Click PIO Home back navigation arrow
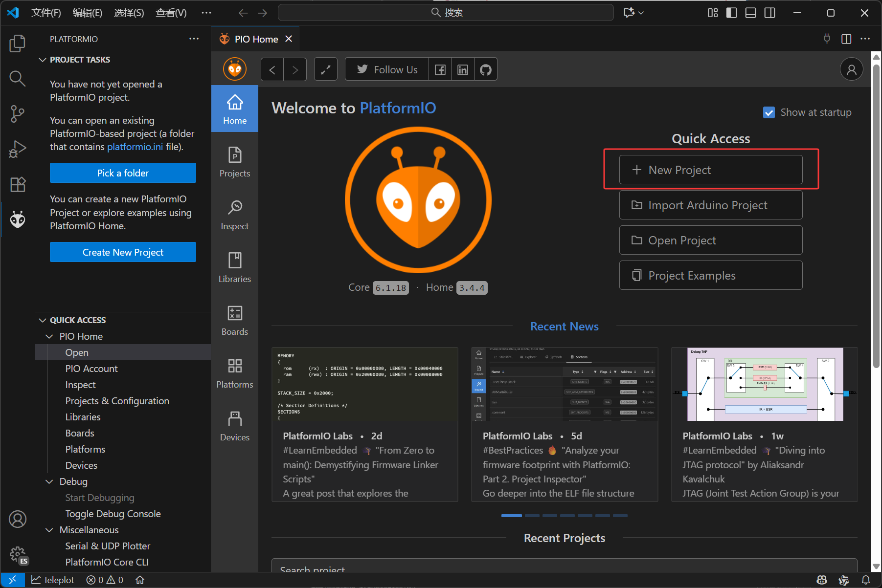The height and width of the screenshot is (588, 882). point(272,69)
